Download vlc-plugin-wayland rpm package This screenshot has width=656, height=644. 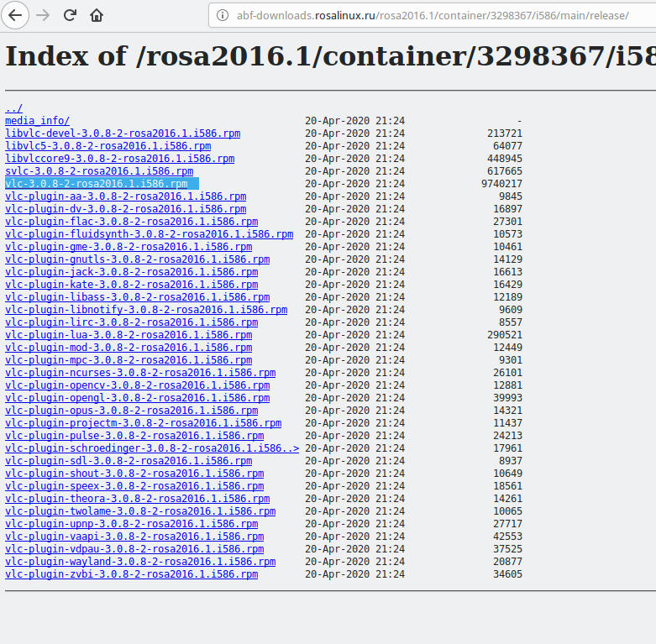point(140,561)
